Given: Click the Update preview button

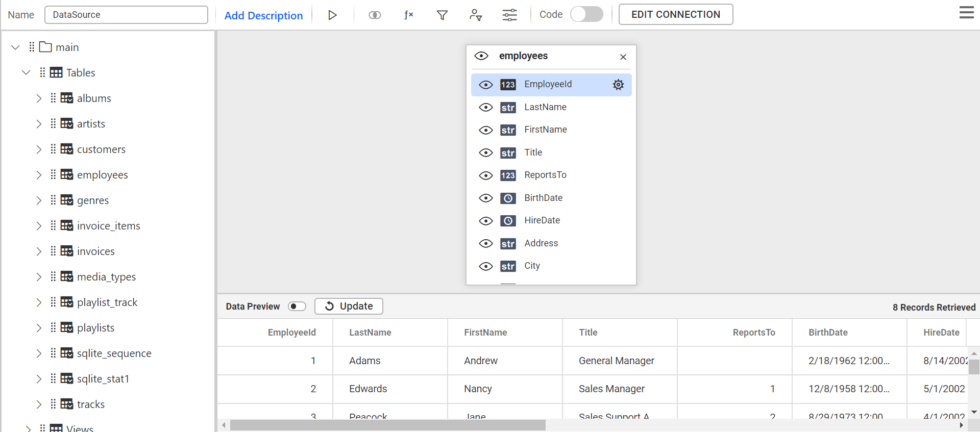Looking at the screenshot, I should pyautogui.click(x=349, y=306).
